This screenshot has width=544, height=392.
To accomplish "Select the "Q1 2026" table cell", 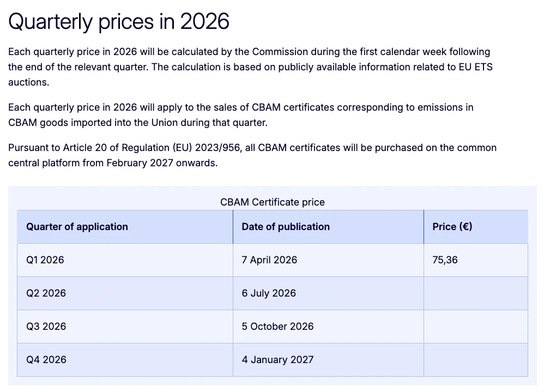I will point(45,260).
